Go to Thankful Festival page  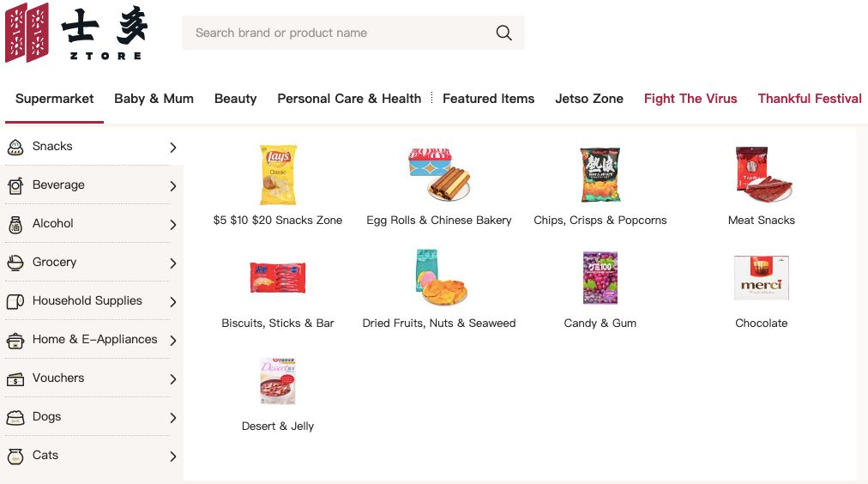[810, 99]
